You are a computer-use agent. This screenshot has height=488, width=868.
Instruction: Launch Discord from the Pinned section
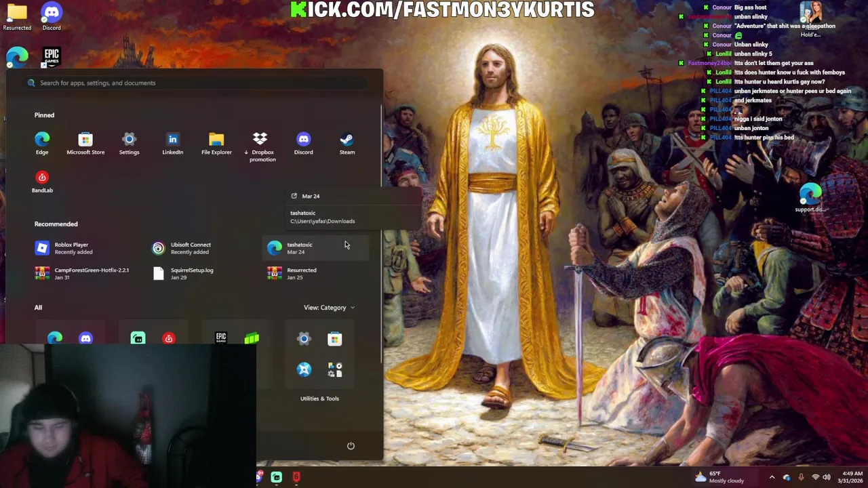(303, 143)
